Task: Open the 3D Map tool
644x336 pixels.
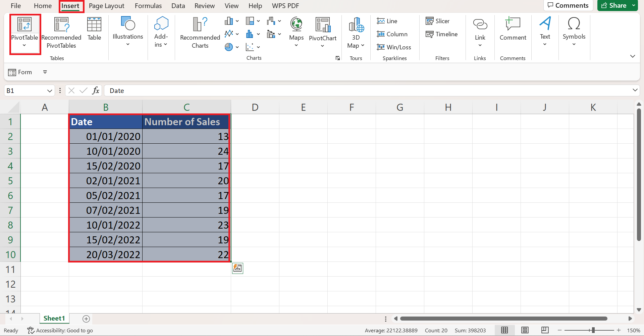Action: coord(356,32)
